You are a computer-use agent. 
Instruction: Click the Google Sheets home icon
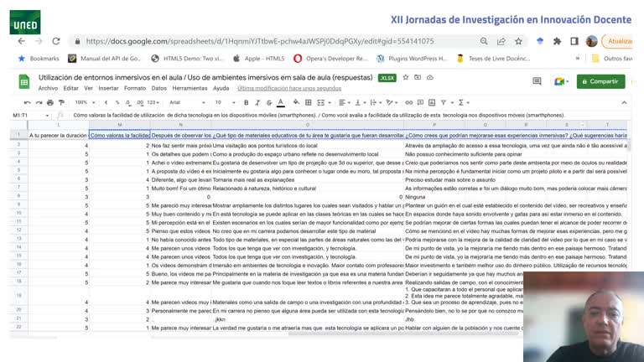(24, 81)
